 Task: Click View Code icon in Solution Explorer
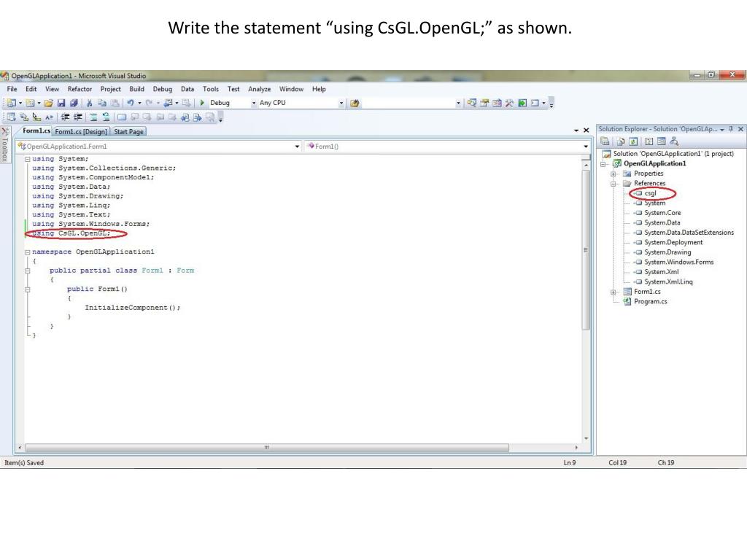[649, 141]
